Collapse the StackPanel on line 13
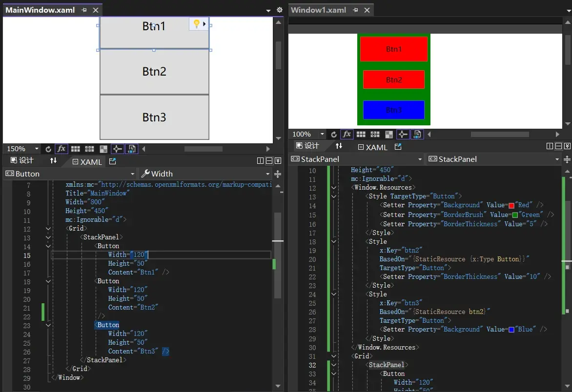572x392 pixels. [x=48, y=237]
